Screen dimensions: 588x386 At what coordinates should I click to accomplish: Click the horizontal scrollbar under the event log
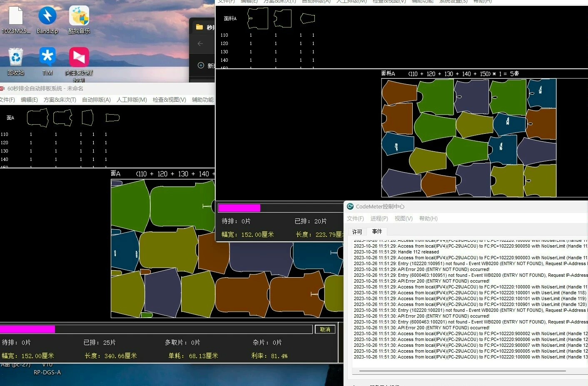[462, 371]
